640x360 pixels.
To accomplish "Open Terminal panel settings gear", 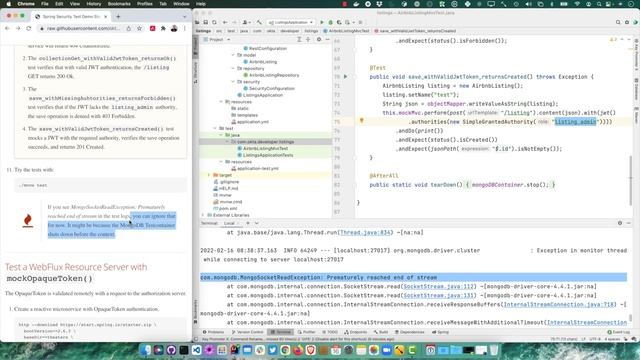I will point(620,223).
